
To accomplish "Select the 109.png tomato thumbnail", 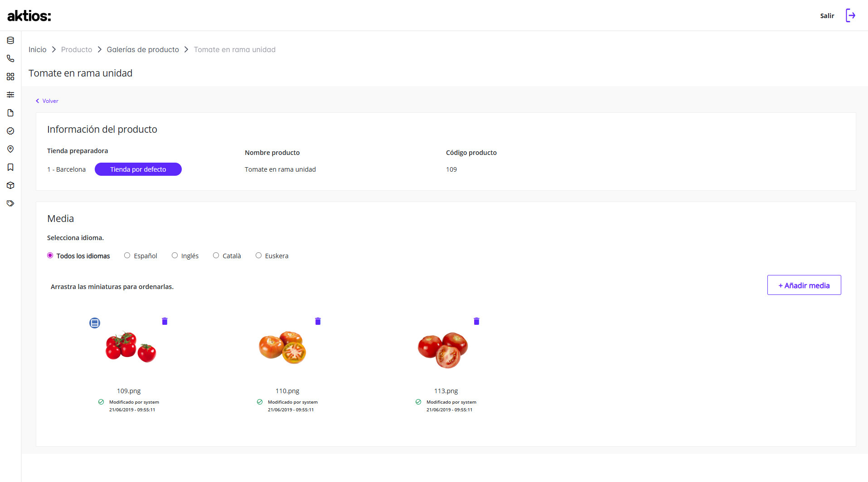I will click(x=131, y=347).
